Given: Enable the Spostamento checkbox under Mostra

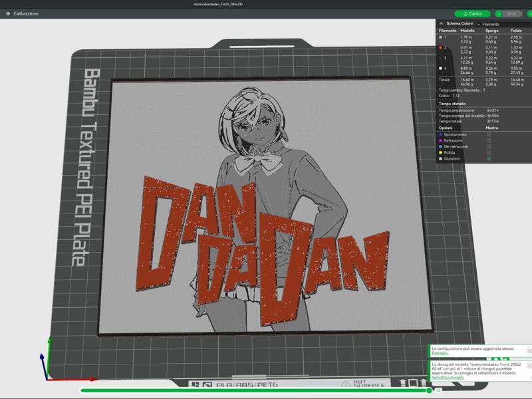Looking at the screenshot, I should 489,134.
